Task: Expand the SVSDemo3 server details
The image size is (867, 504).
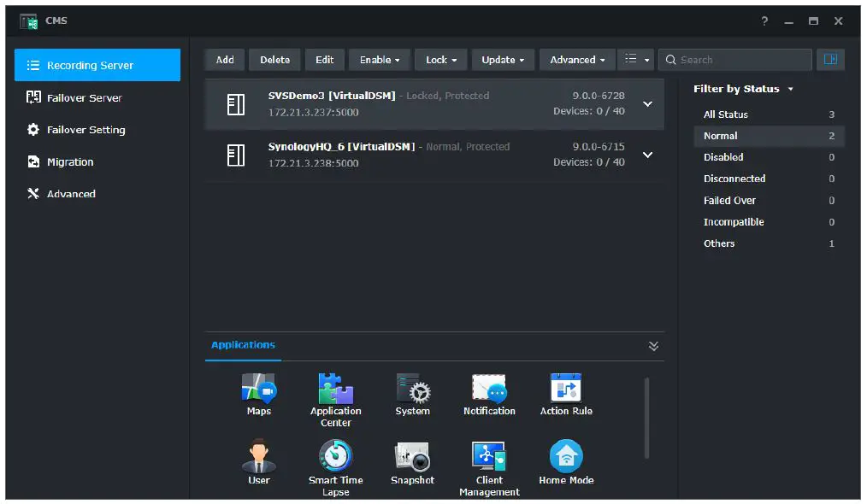Action: [647, 103]
